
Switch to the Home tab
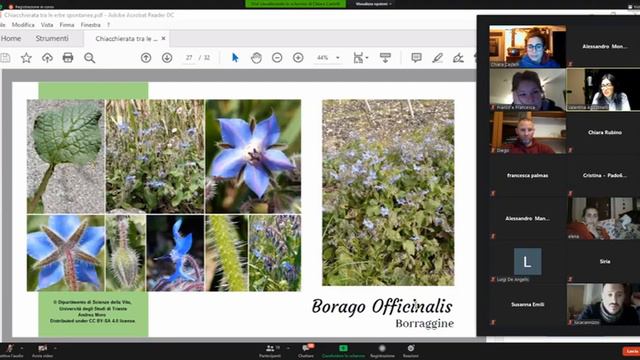pyautogui.click(x=11, y=38)
